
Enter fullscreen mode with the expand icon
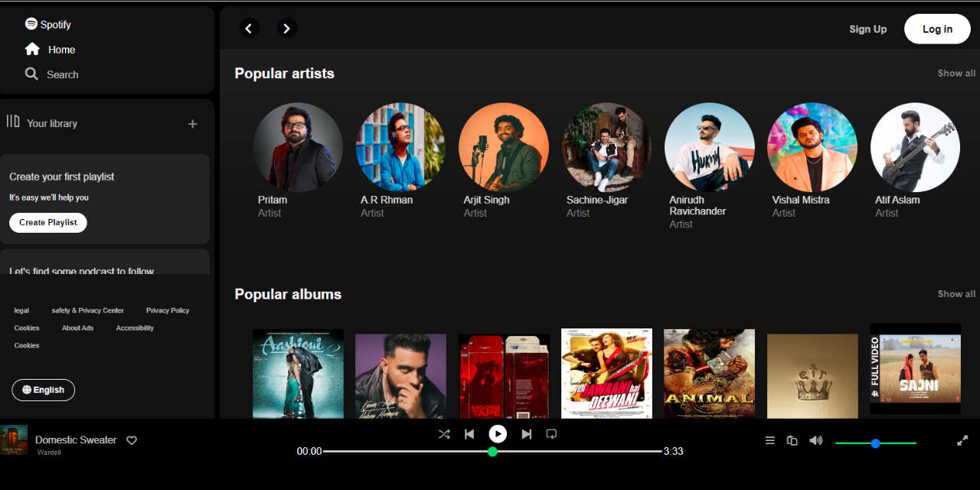(962, 440)
